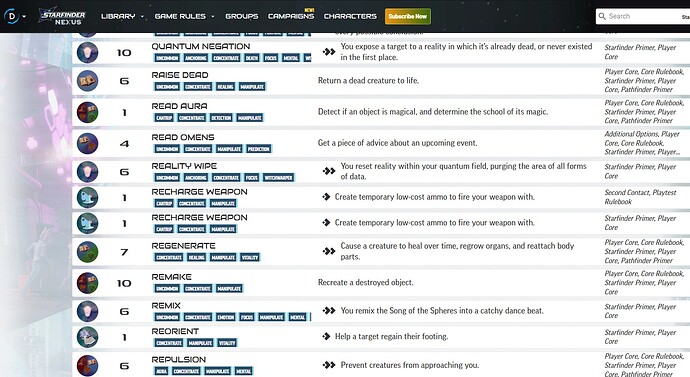
Task: Click two-action icon beside Regenerate description
Action: 329,251
